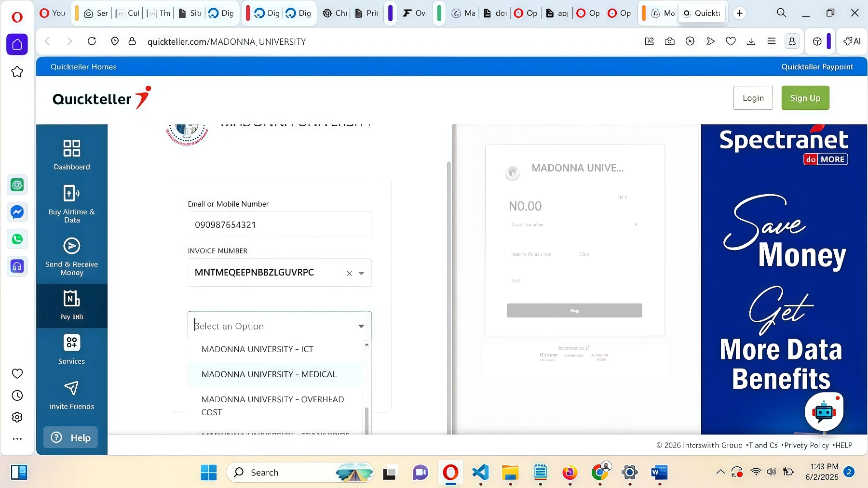Reload the page with refresh icon
This screenshot has height=488, width=868.
pos(92,41)
